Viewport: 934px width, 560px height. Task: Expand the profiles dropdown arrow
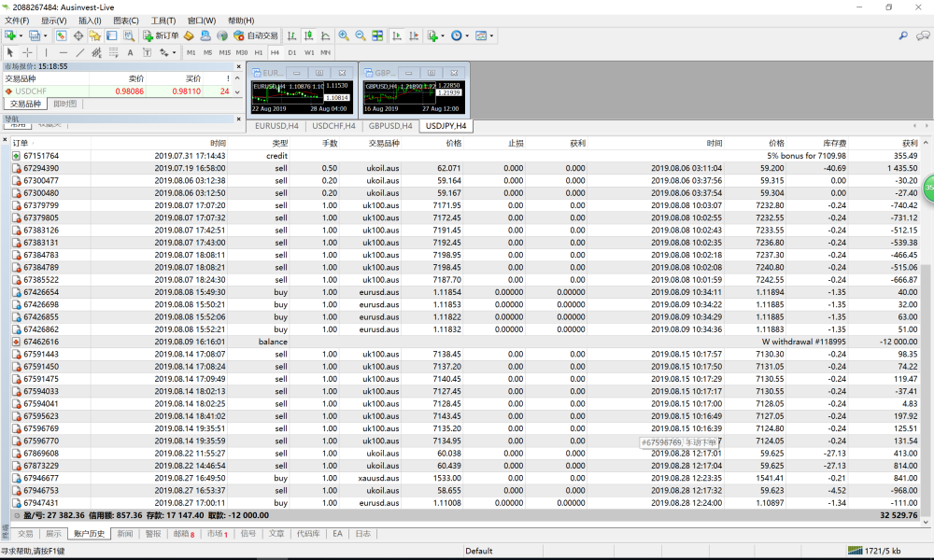tap(45, 35)
